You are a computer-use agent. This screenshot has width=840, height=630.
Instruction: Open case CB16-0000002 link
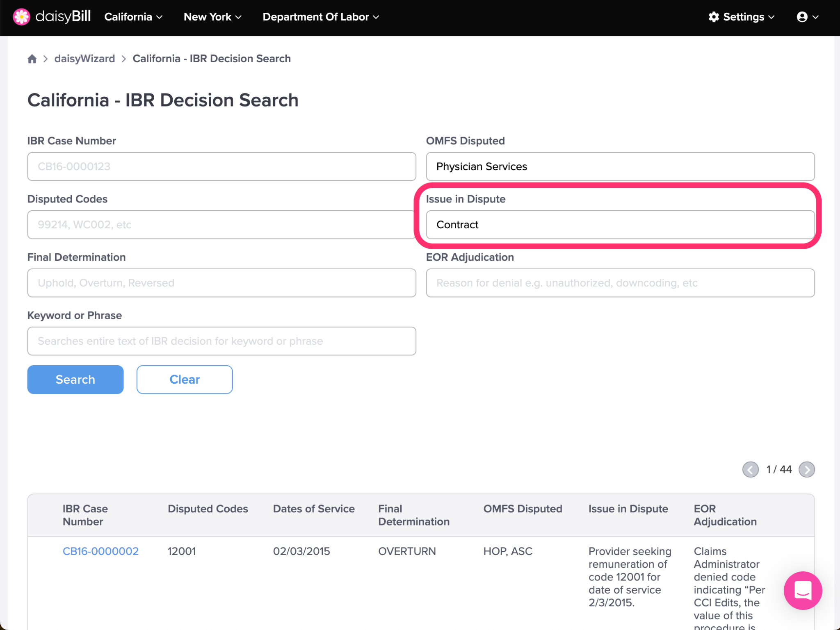pyautogui.click(x=100, y=551)
